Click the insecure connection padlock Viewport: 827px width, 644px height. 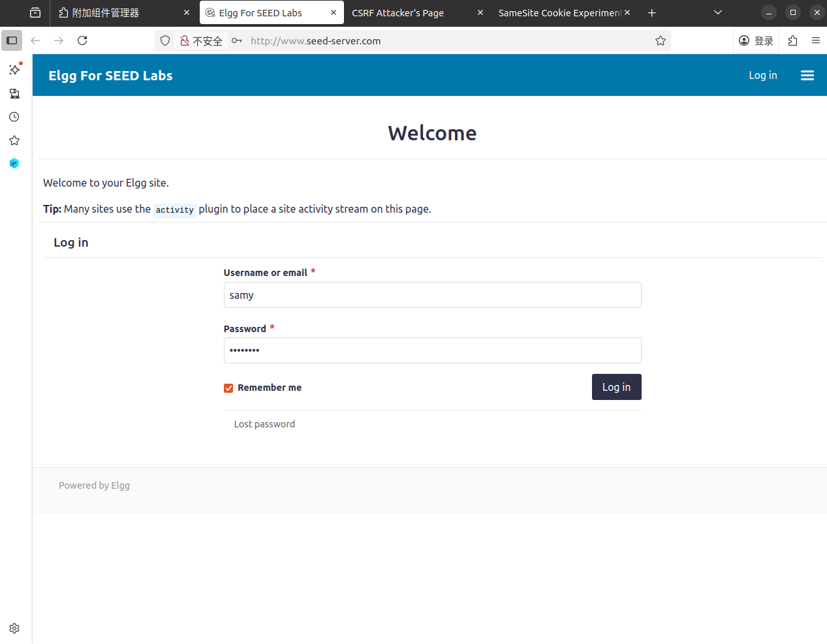pyautogui.click(x=185, y=40)
